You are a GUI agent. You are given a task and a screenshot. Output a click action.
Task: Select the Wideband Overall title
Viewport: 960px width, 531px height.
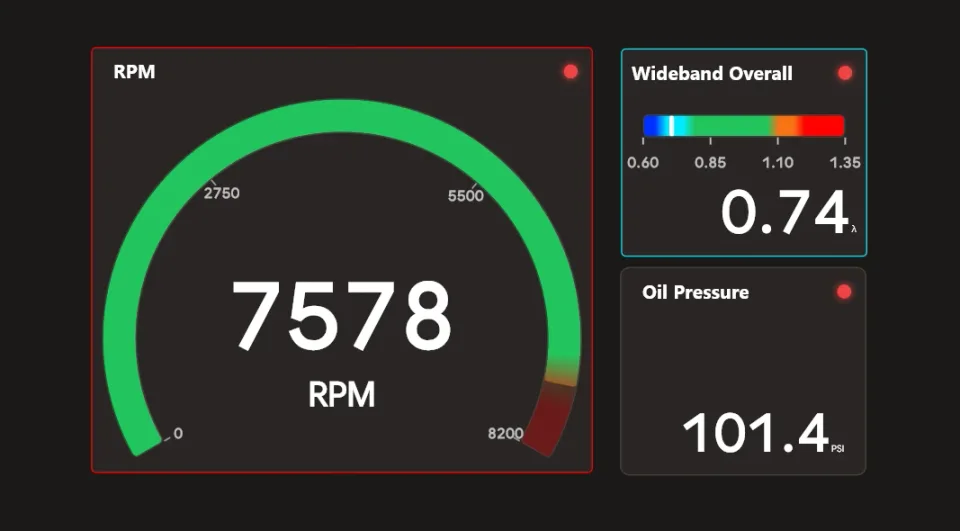[712, 73]
